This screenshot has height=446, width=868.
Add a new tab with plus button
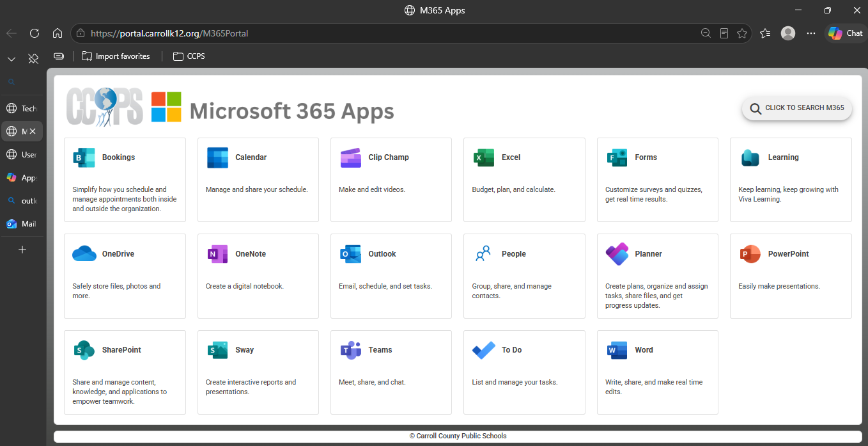point(22,250)
